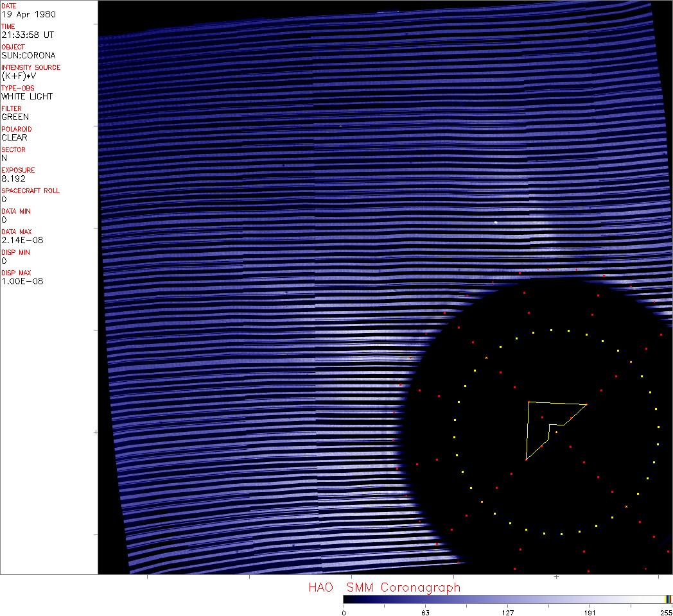This screenshot has width=673, height=616.
Task: Click the plus tick marker on the bottom axis
Action: point(556,577)
